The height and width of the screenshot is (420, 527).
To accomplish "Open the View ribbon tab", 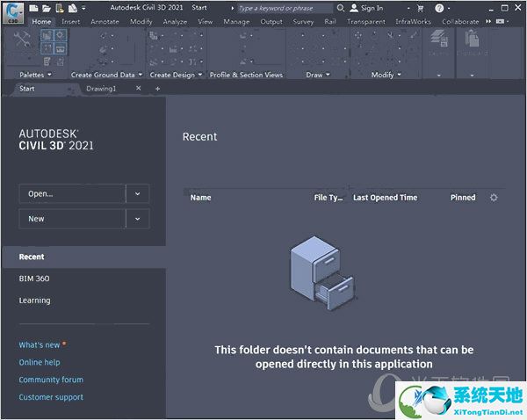I will point(205,21).
